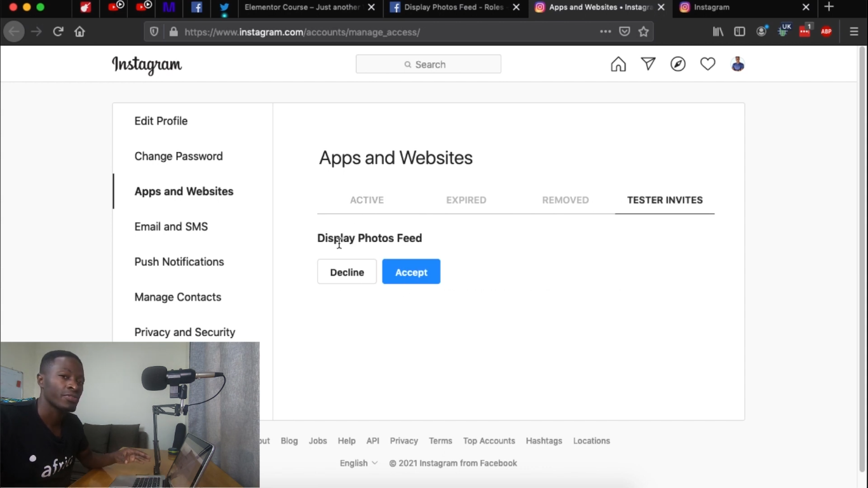Decline the Display Photos Feed invite

coord(347,272)
